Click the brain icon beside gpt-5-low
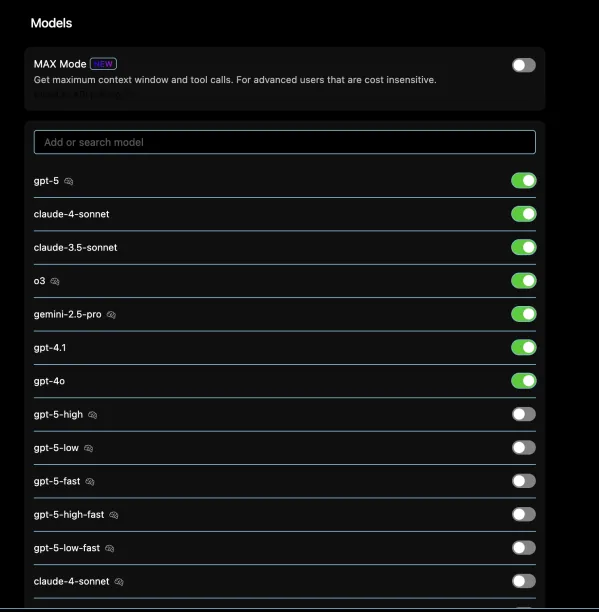599x612 pixels. (89, 448)
